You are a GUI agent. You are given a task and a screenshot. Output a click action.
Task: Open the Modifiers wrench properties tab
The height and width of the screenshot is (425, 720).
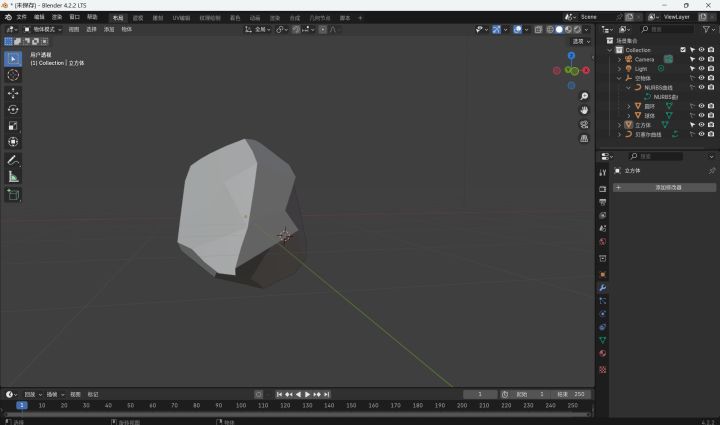(602, 288)
